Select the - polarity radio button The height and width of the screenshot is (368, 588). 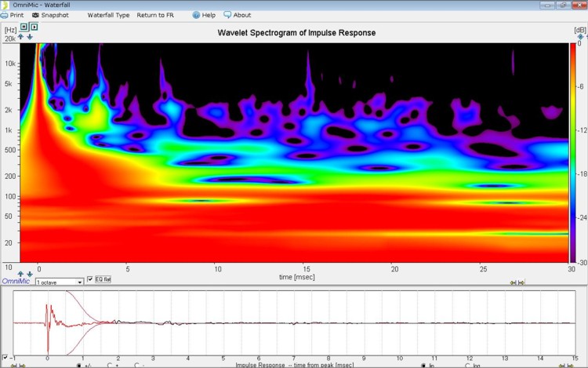[136, 365]
